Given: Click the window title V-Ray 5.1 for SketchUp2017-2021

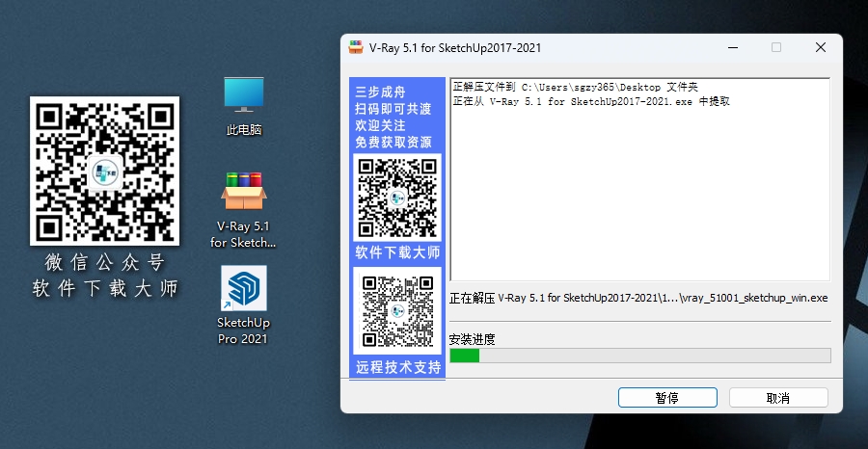Looking at the screenshot, I should [455, 48].
